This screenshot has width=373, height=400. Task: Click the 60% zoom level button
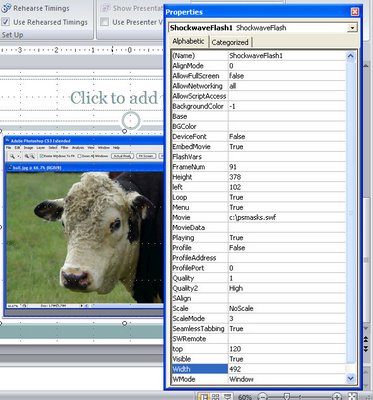(x=245, y=397)
